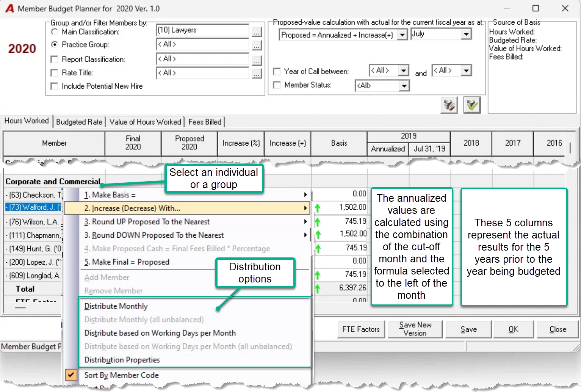Open the Value of Hours Worked tab
Image resolution: width=581 pixels, height=392 pixels.
145,122
